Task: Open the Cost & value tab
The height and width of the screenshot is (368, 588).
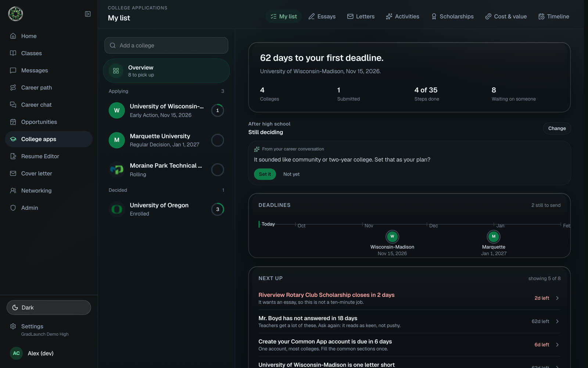Action: point(506,17)
